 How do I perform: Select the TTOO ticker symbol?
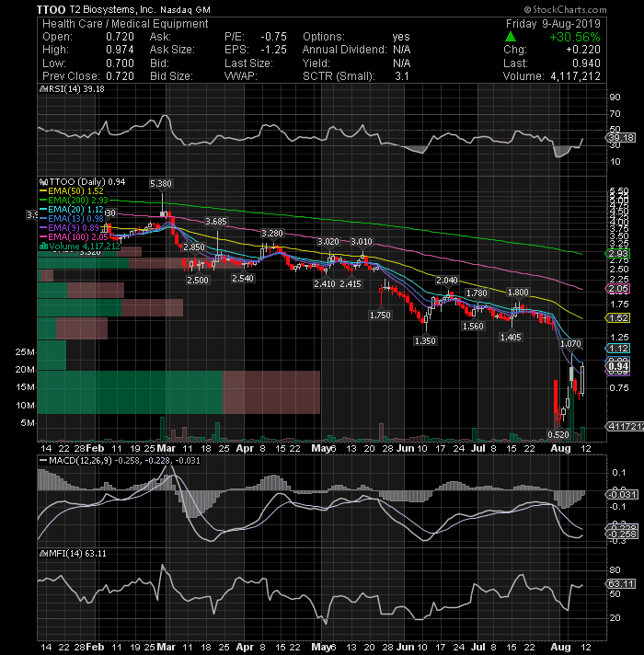pos(51,9)
